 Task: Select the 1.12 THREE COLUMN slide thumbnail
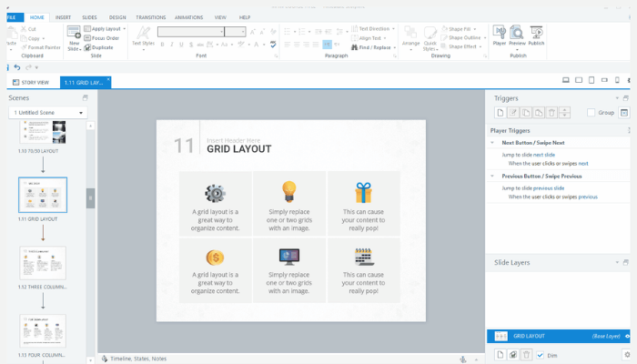(x=43, y=263)
